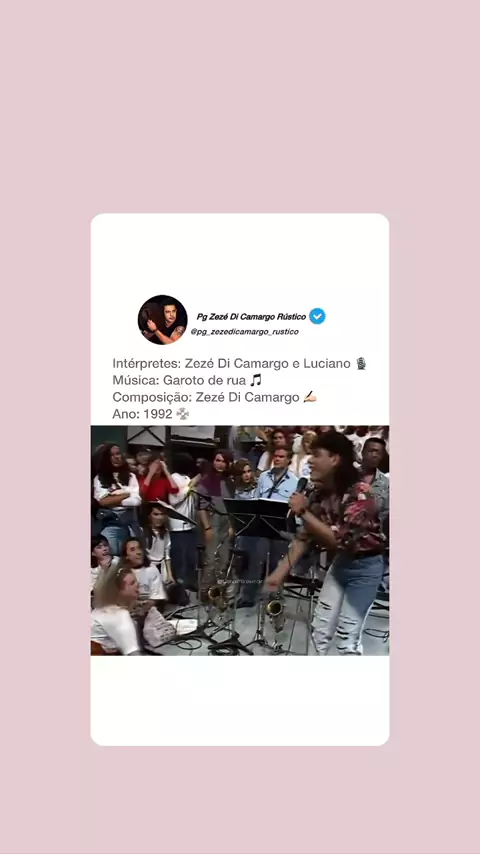
Task: Tap the studio microphone emoji
Action: click(361, 363)
